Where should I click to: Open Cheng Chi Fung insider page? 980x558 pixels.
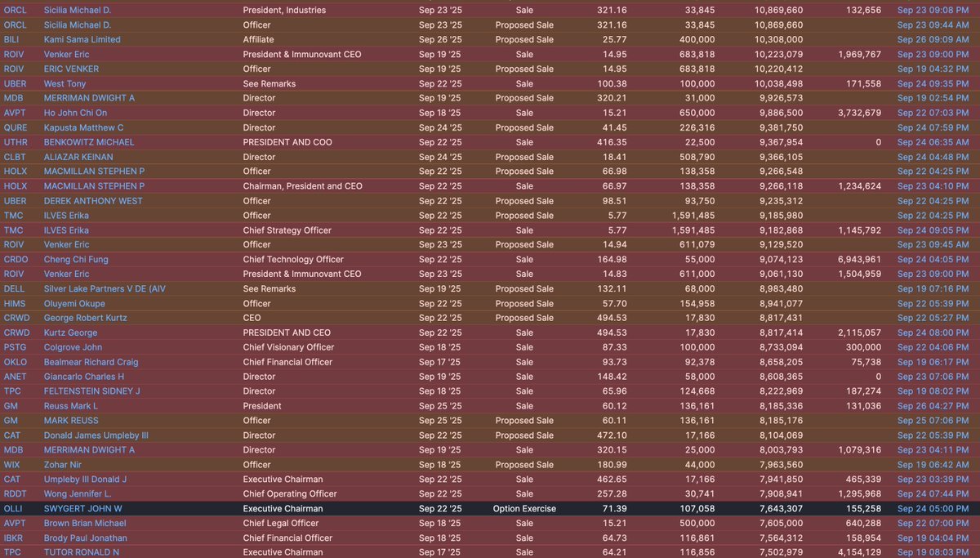pyautogui.click(x=76, y=260)
